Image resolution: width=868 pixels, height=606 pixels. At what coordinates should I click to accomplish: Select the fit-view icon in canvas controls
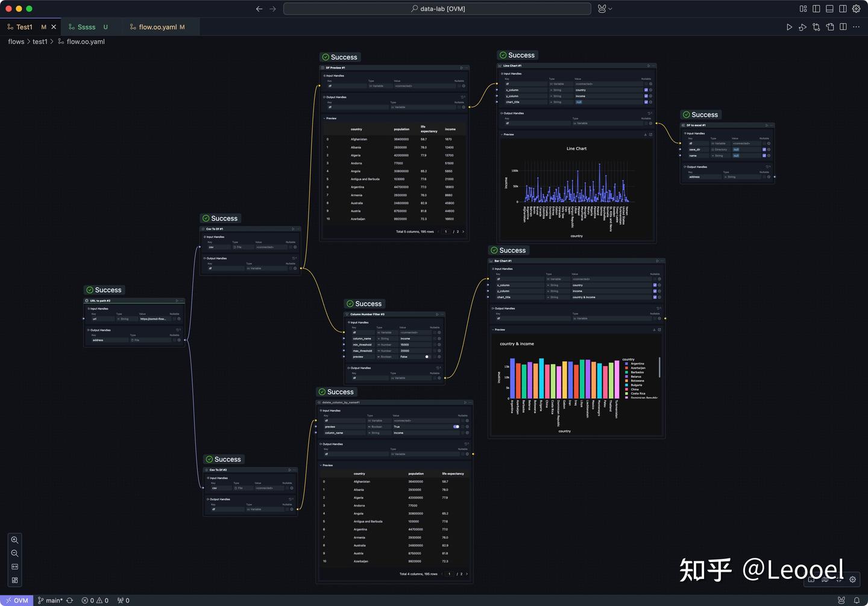14,566
